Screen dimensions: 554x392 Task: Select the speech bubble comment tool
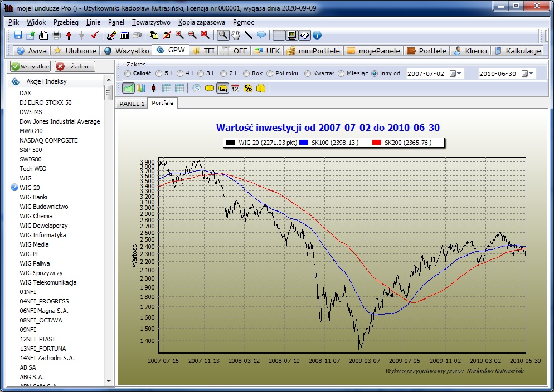click(261, 35)
